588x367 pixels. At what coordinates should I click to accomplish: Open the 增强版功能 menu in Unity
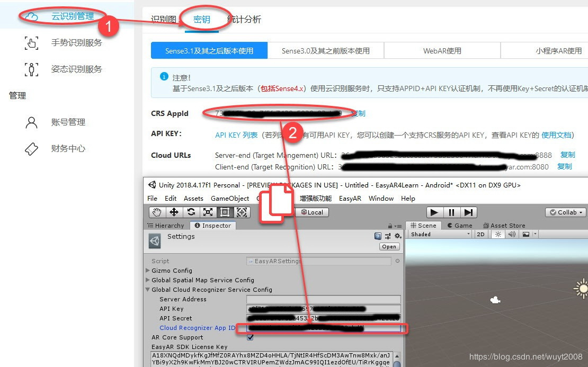tap(315, 198)
